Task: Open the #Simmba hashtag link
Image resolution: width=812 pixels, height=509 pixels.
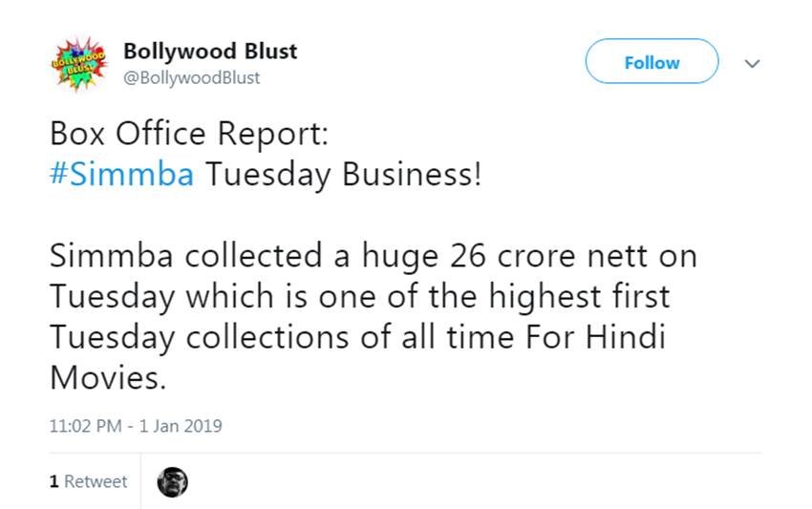Action: coord(122,176)
